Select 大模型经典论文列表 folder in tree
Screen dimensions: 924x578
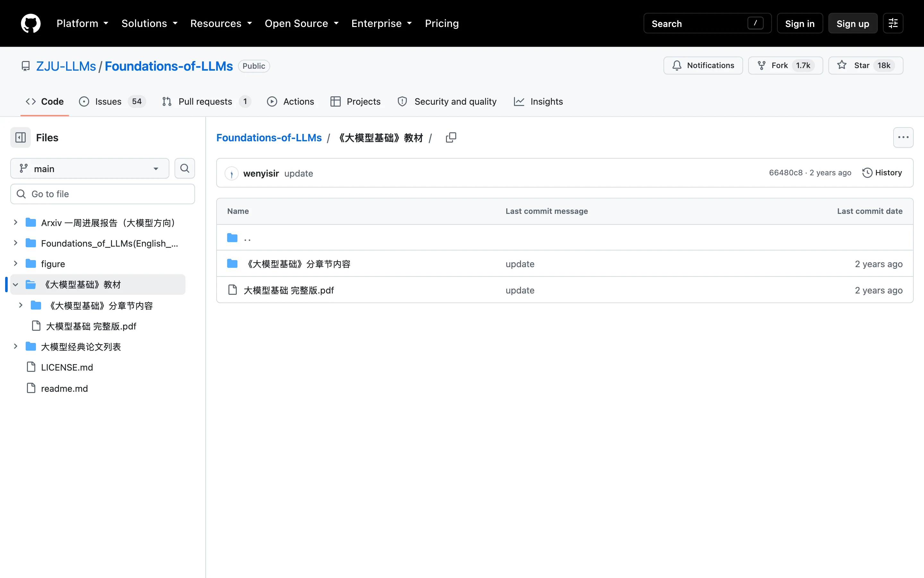(81, 347)
